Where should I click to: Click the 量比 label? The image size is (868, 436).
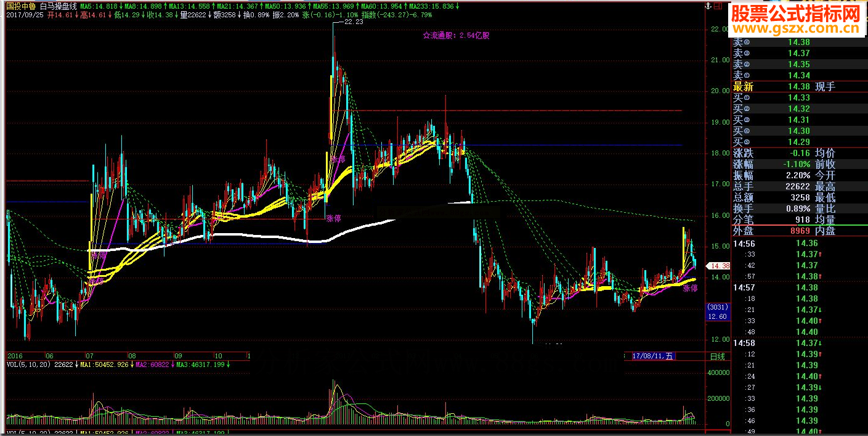pos(825,209)
